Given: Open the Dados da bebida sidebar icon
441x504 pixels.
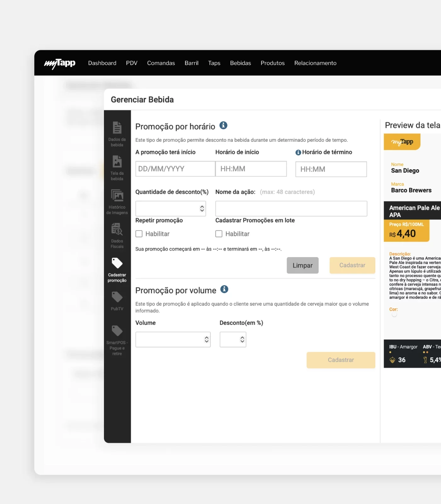Looking at the screenshot, I should point(117,128).
